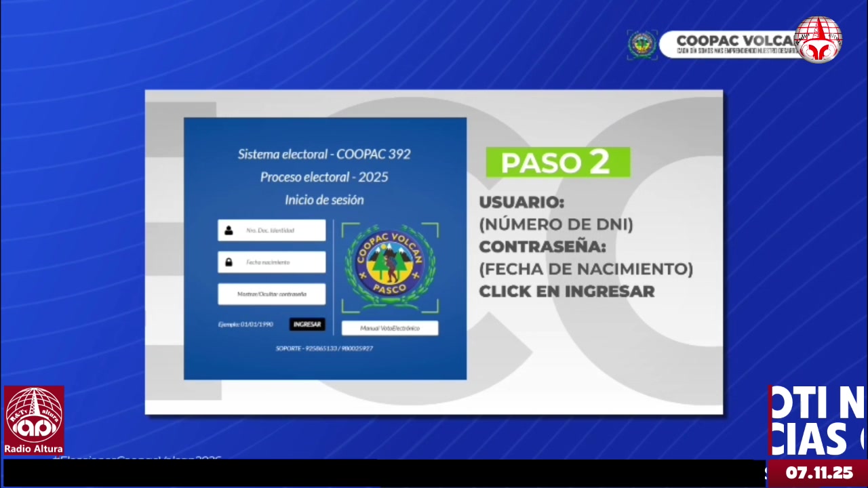Click the small COOPAC crest in top banner
The height and width of the screenshot is (488, 868).
pos(642,45)
